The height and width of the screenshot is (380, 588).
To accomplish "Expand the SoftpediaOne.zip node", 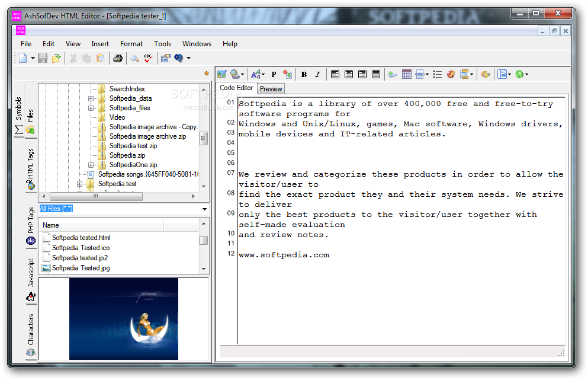I will 91,165.
